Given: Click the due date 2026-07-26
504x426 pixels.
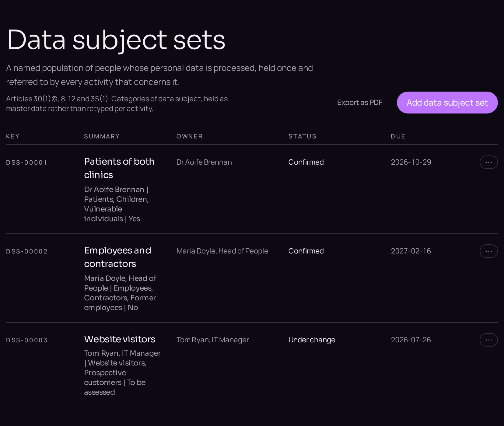Looking at the screenshot, I should pos(411,340).
